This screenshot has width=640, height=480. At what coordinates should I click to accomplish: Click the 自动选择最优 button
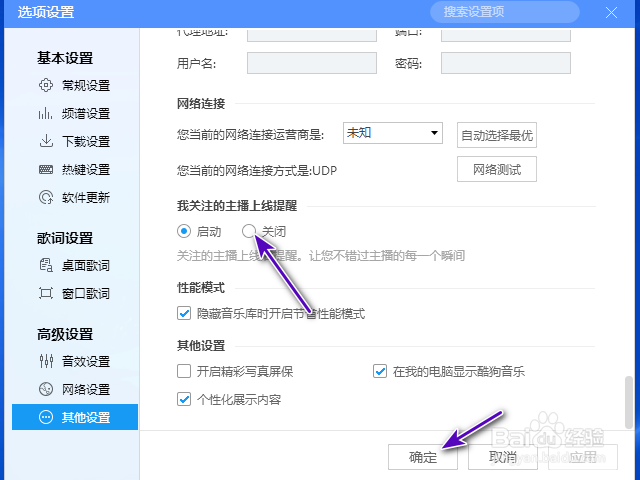click(497, 135)
